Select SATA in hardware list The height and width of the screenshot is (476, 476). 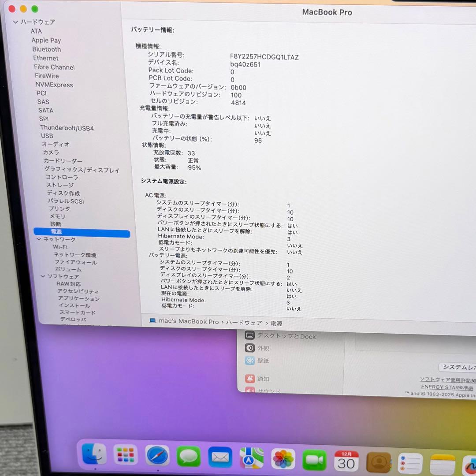(x=45, y=110)
